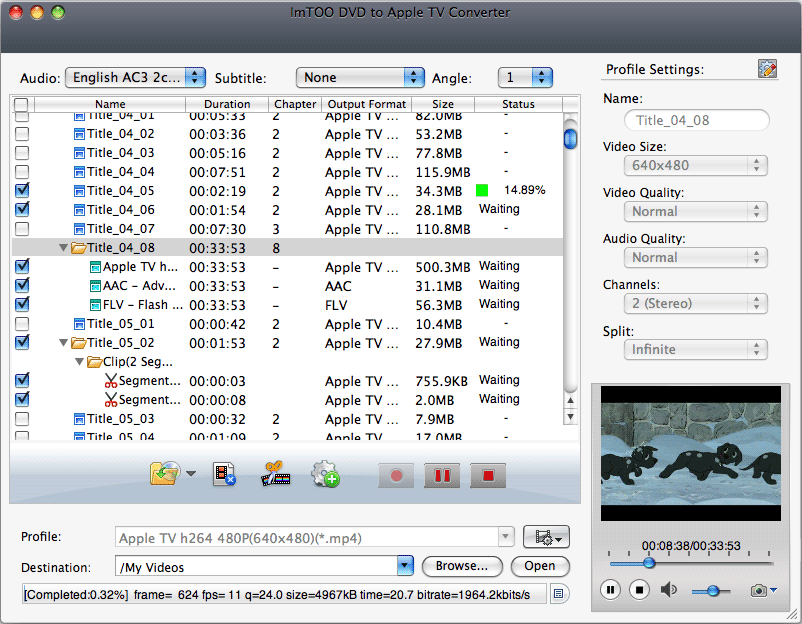Image resolution: width=802 pixels, height=624 pixels.
Task: Click the FLV - Flash profile icon
Action: click(95, 305)
